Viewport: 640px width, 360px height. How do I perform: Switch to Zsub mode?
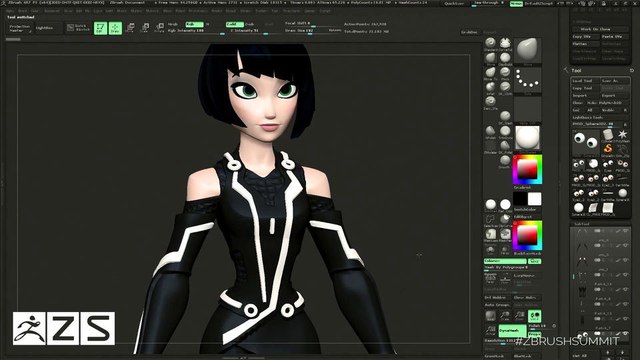coord(249,24)
